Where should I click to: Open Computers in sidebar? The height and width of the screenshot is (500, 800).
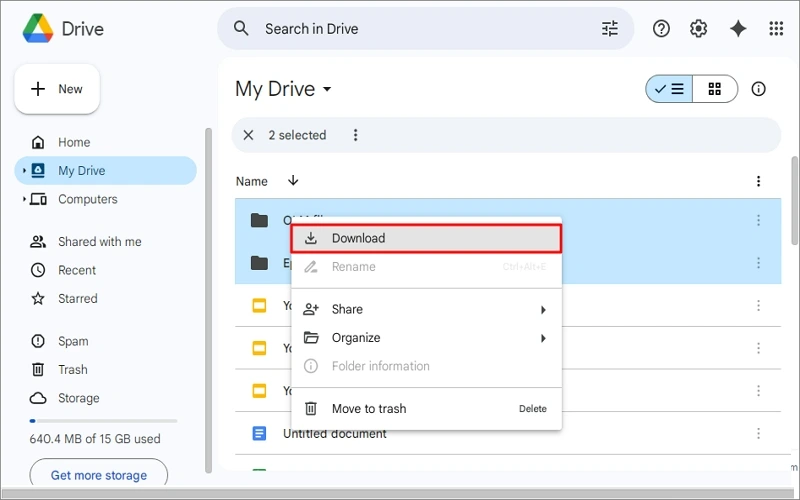point(106,199)
